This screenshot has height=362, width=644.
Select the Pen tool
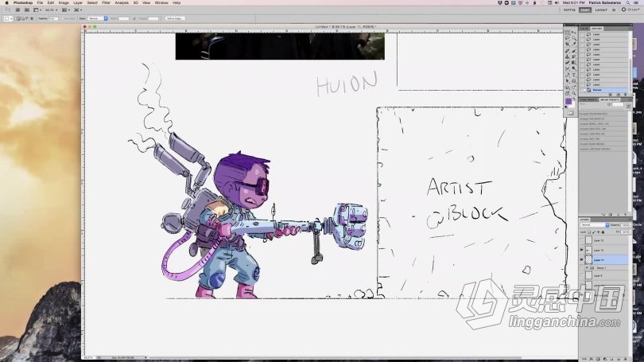pos(567,74)
